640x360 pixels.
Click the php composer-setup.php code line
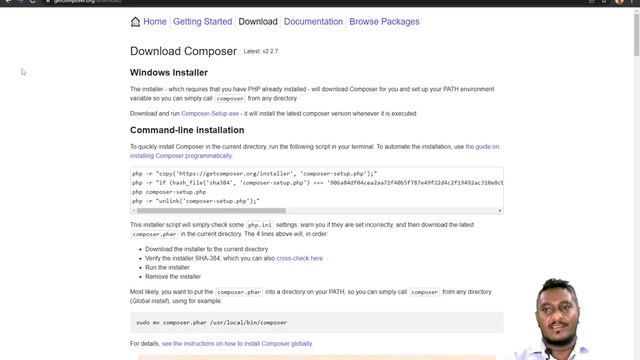pos(169,192)
